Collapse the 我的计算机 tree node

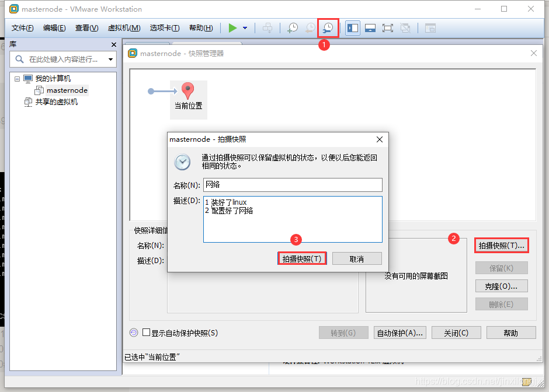click(17, 79)
